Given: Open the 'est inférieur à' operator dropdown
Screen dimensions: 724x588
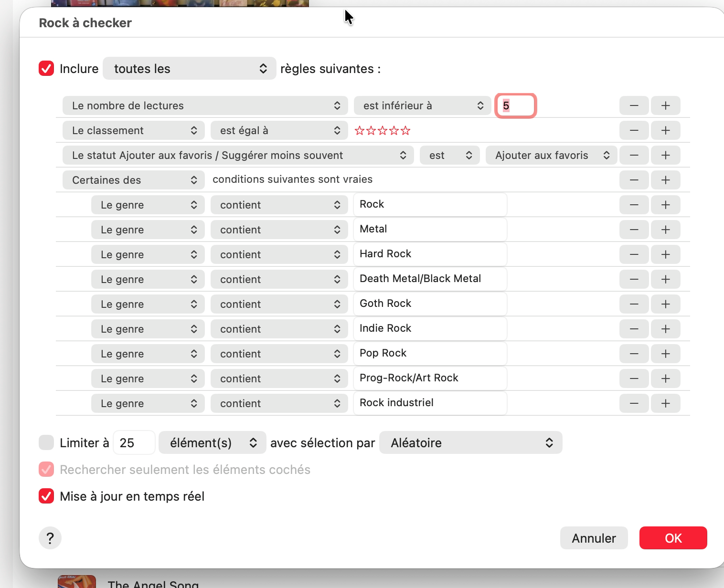Looking at the screenshot, I should tap(422, 105).
